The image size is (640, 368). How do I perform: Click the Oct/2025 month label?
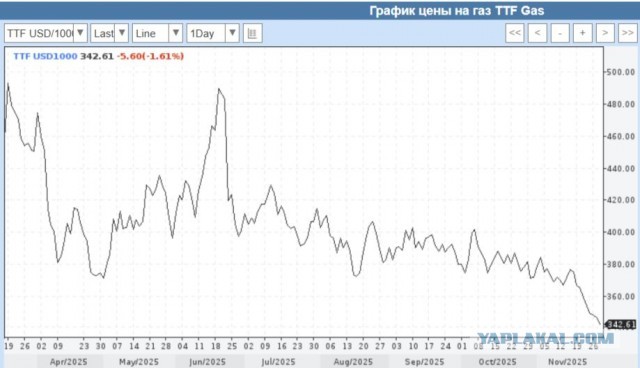(x=497, y=362)
